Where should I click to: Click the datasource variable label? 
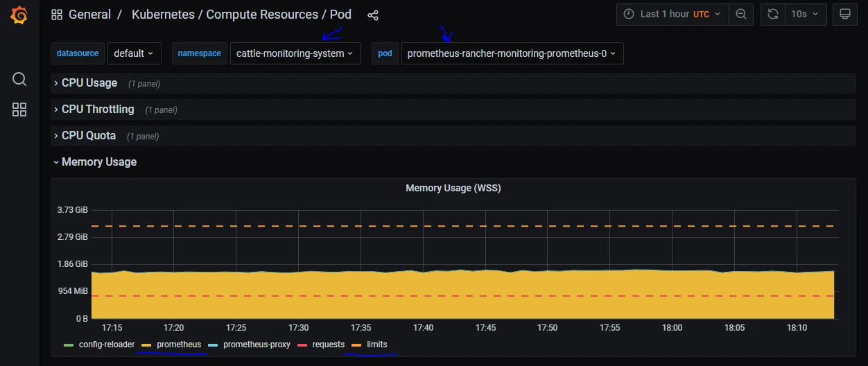click(78, 53)
